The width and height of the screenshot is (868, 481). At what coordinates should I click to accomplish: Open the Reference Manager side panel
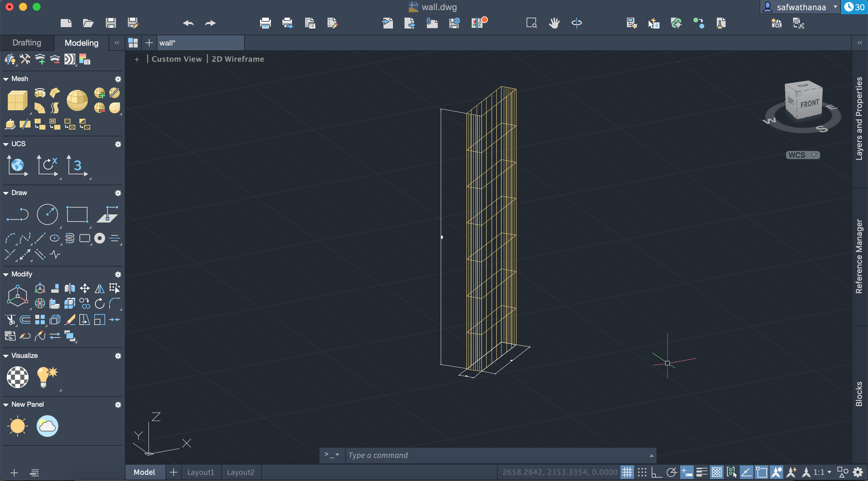[859, 256]
